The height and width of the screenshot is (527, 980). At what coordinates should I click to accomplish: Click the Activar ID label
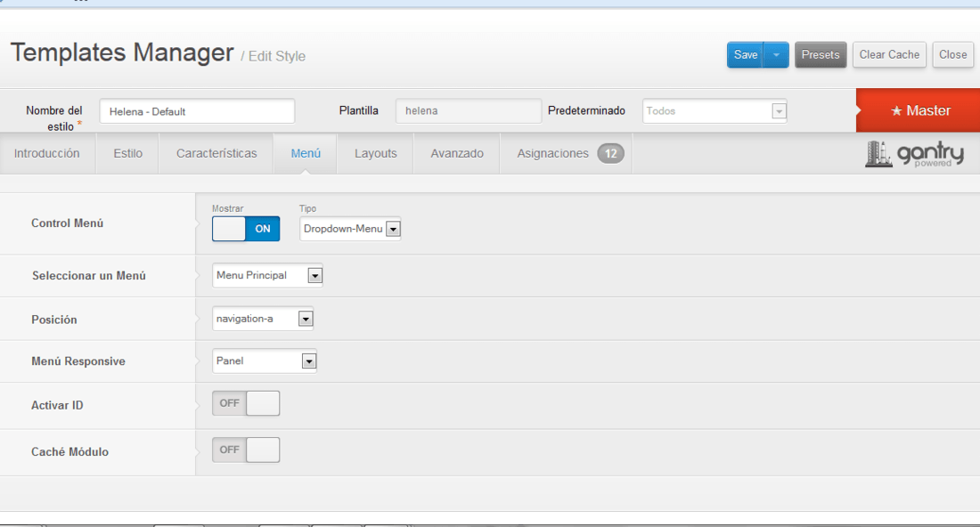57,405
